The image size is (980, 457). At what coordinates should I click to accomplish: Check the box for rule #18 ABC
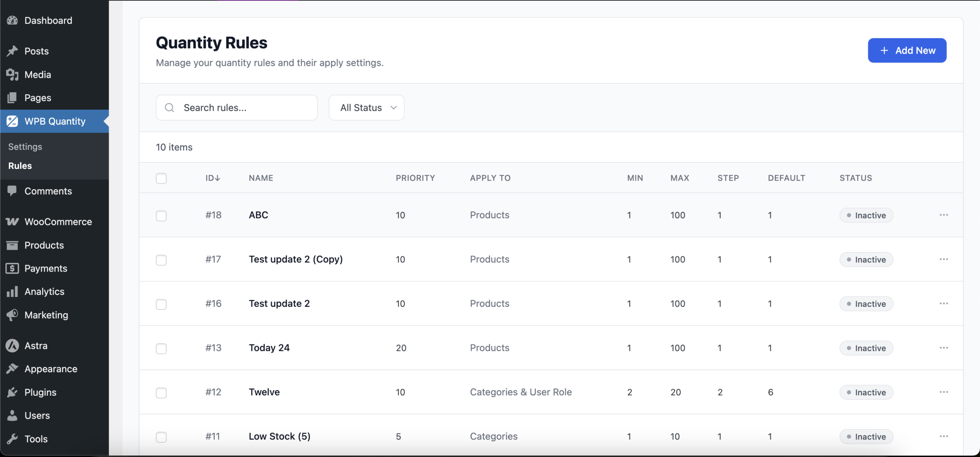[161, 216]
